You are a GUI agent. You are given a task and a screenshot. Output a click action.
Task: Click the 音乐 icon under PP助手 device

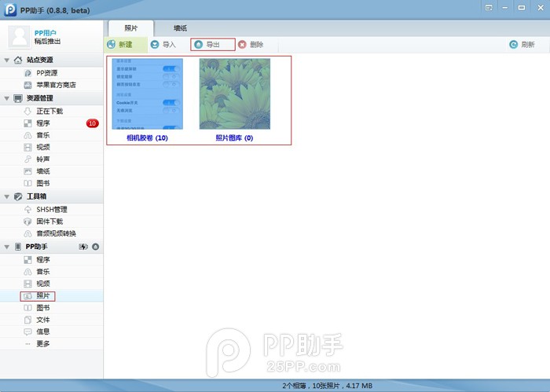pyautogui.click(x=27, y=272)
